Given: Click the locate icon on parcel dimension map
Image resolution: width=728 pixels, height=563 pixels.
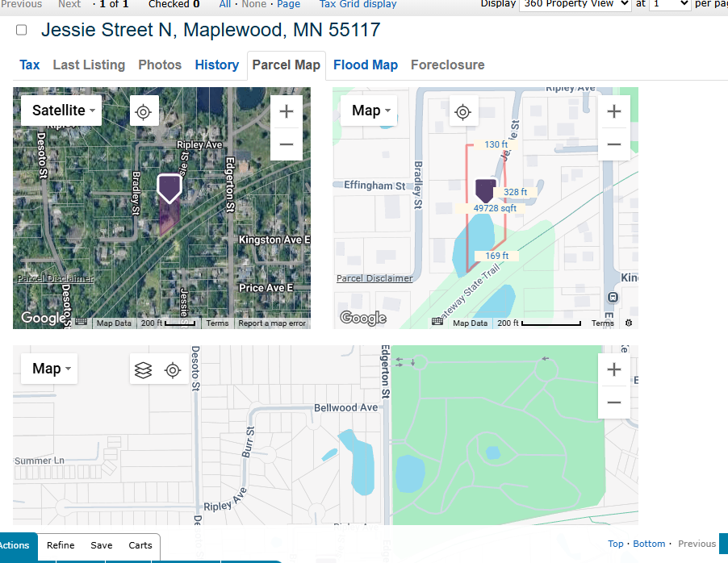Looking at the screenshot, I should [x=462, y=111].
